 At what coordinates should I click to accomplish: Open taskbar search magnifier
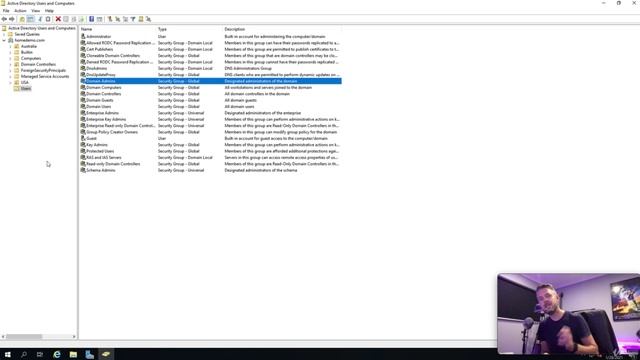tap(24, 354)
